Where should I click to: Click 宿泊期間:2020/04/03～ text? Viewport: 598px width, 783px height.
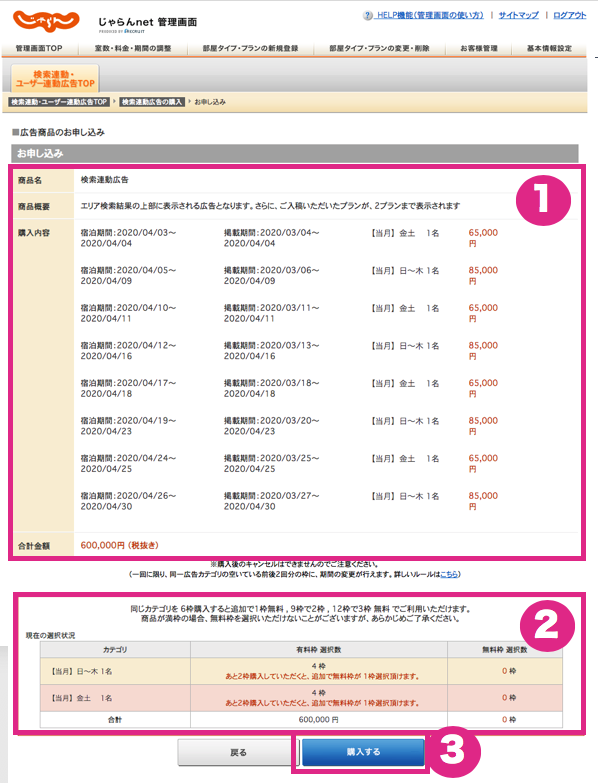128,233
